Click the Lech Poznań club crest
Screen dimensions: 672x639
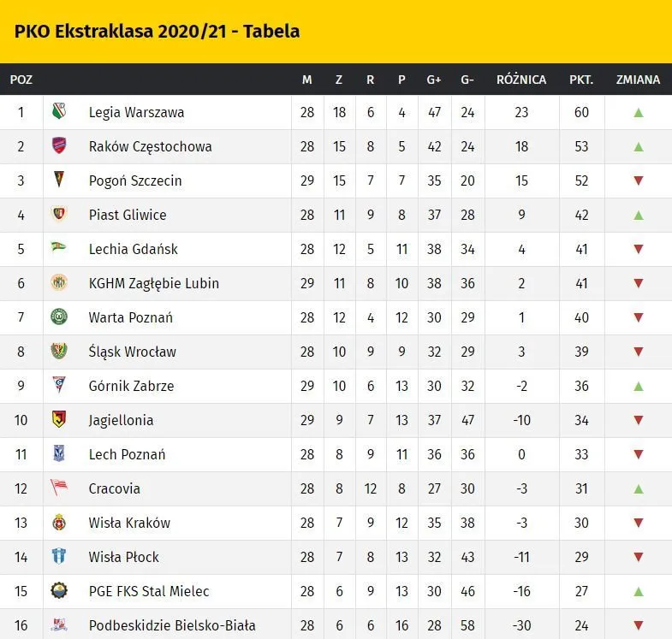click(59, 454)
